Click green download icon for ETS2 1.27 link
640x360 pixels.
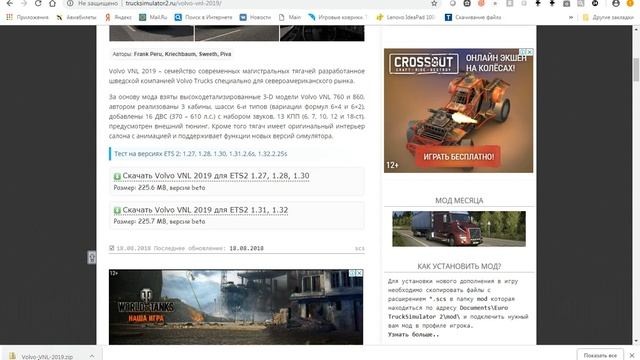117,176
